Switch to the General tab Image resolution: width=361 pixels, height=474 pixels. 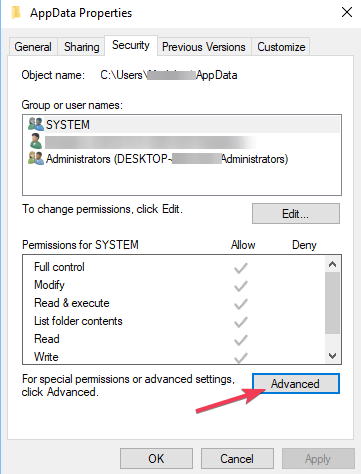tap(33, 47)
